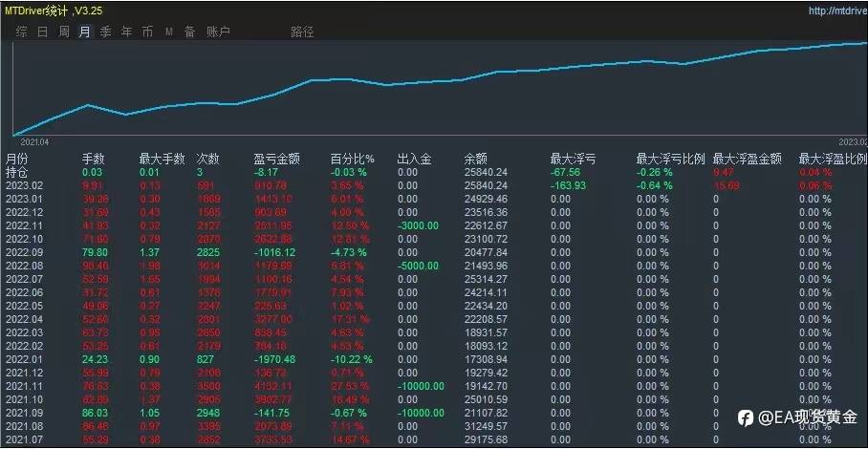Select the 持仓 row label
The width and height of the screenshot is (868, 449).
coord(16,172)
